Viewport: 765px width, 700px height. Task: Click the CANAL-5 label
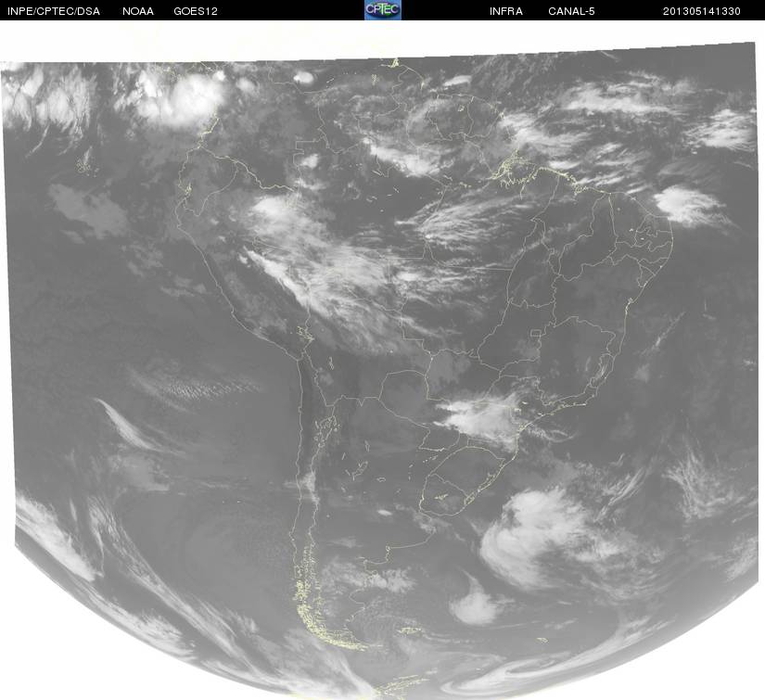click(x=571, y=11)
